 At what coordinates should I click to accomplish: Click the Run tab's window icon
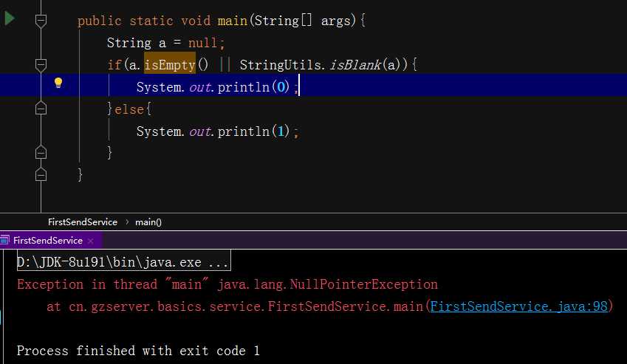click(5, 241)
